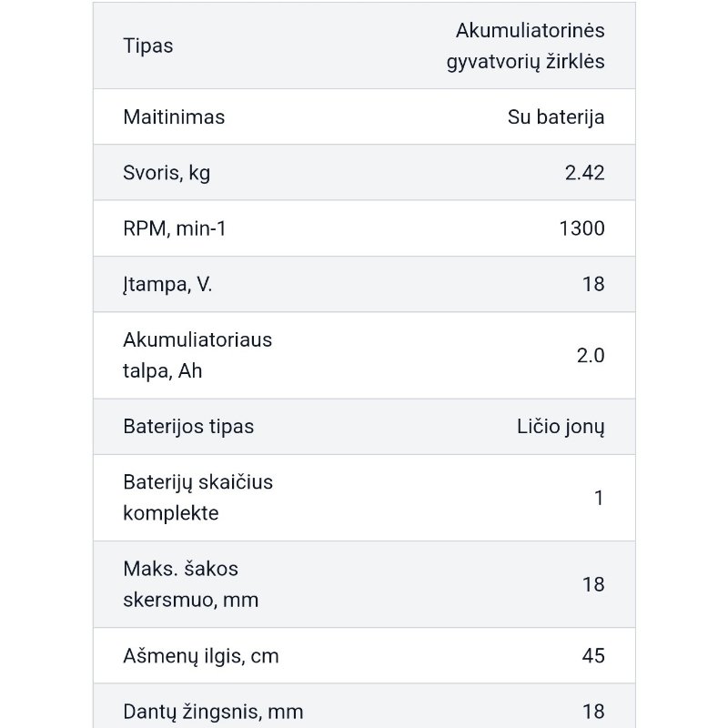Screen dimensions: 728x728
Task: Click the Dantų žingsnis, mm label
Action: point(213,711)
